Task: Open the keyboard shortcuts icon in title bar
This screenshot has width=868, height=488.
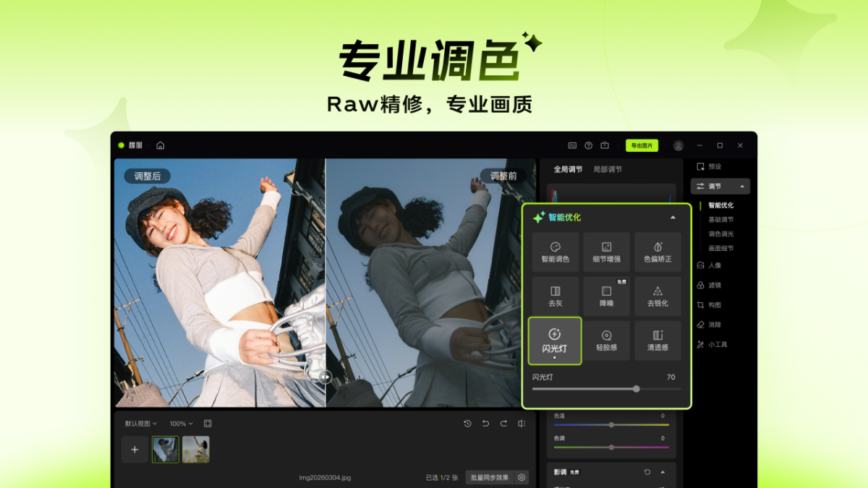Action: [572, 145]
